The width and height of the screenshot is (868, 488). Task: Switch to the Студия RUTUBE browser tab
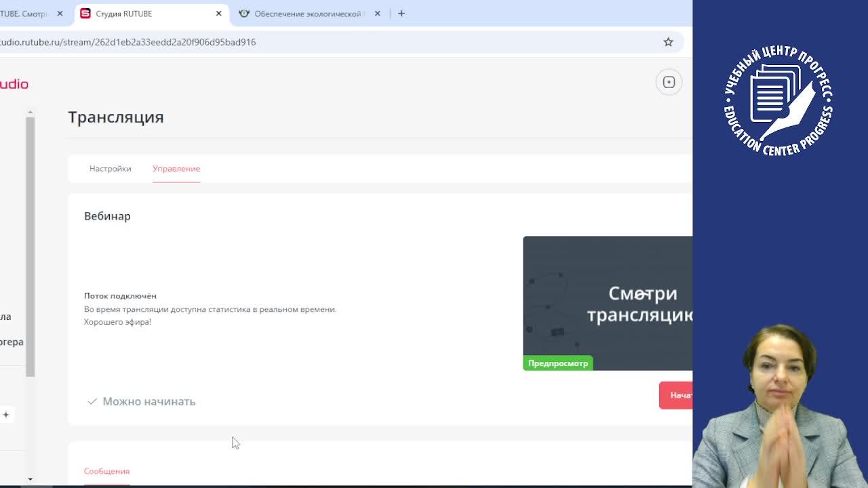152,14
